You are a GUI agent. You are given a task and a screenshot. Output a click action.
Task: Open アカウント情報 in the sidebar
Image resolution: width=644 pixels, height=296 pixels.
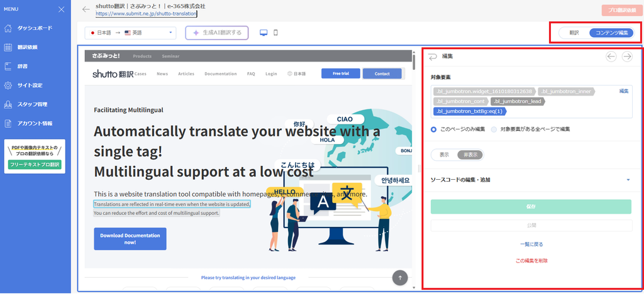tap(35, 123)
